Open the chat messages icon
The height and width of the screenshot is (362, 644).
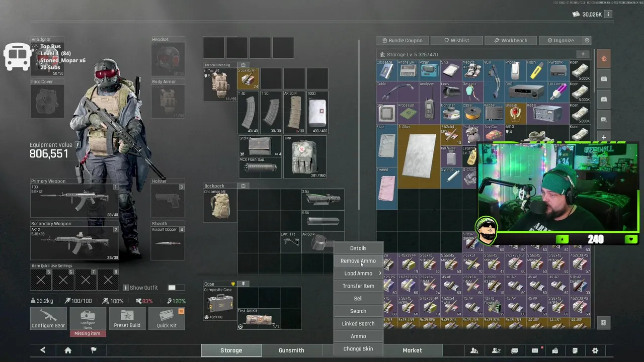(515, 350)
